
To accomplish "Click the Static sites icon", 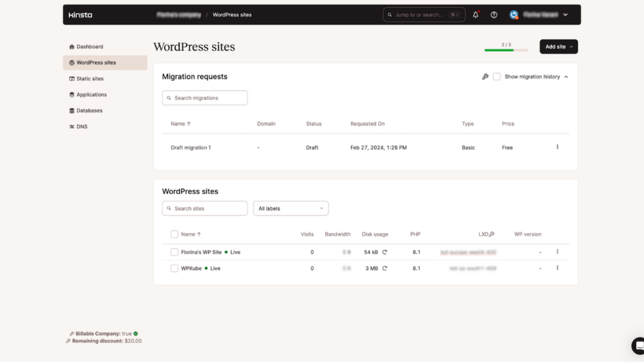I will point(72,79).
